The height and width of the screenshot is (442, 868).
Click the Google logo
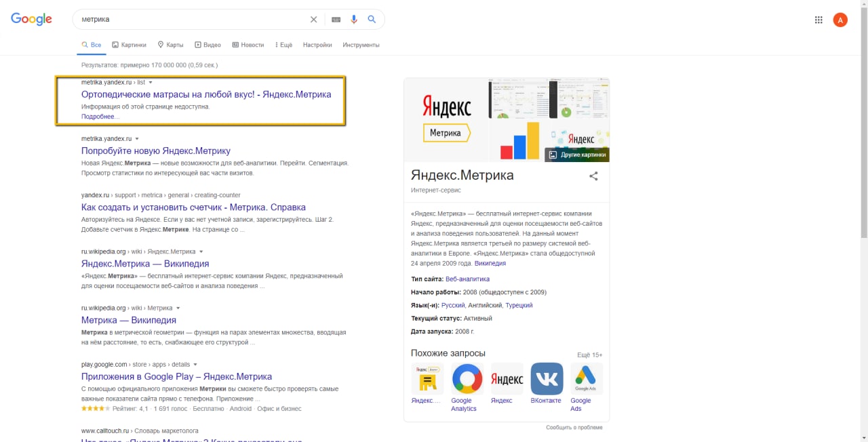(31, 20)
